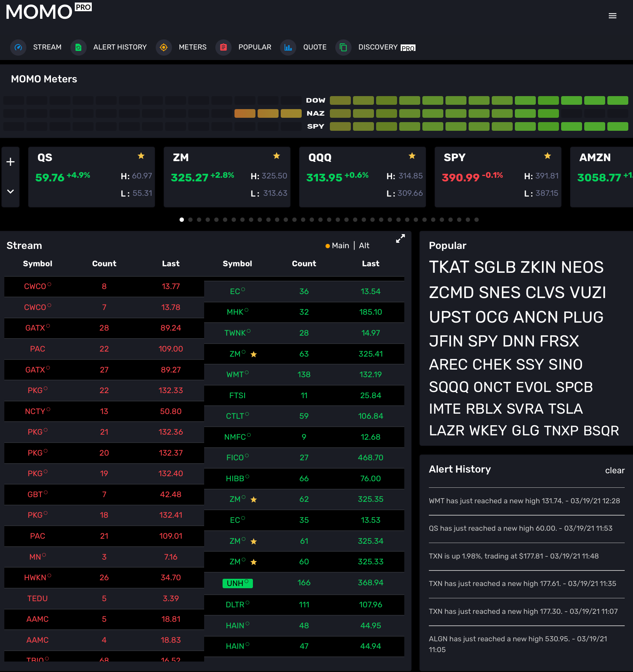Select HIBB symbol in Stream

(x=237, y=479)
